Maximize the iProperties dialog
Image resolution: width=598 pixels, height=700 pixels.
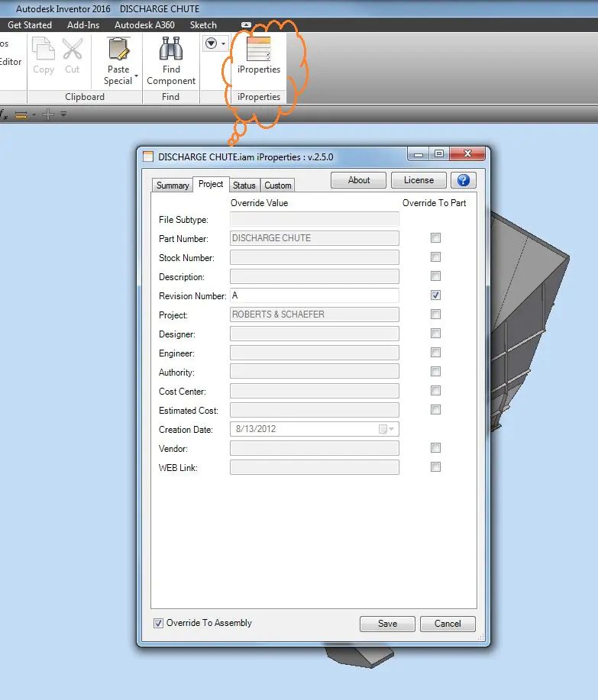tap(439, 154)
